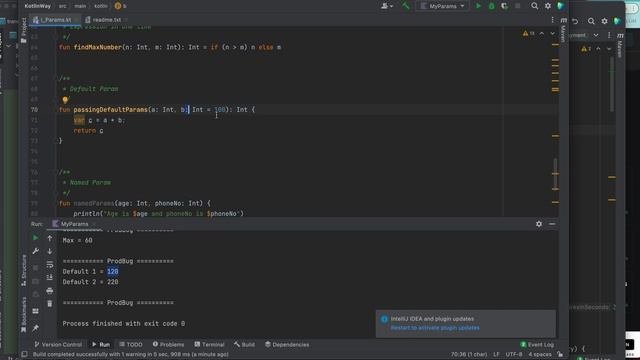Click background window's search magnifier icon
This screenshot has width=640, height=360.
(591, 21)
